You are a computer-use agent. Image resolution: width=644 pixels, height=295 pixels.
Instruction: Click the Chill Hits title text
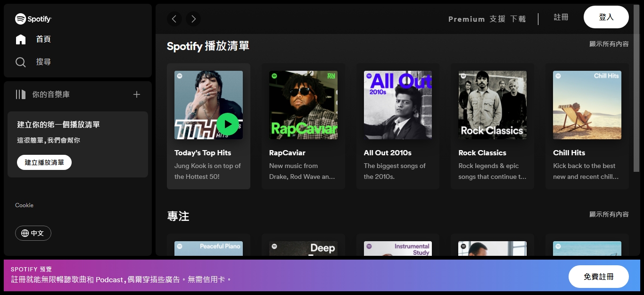(x=569, y=153)
